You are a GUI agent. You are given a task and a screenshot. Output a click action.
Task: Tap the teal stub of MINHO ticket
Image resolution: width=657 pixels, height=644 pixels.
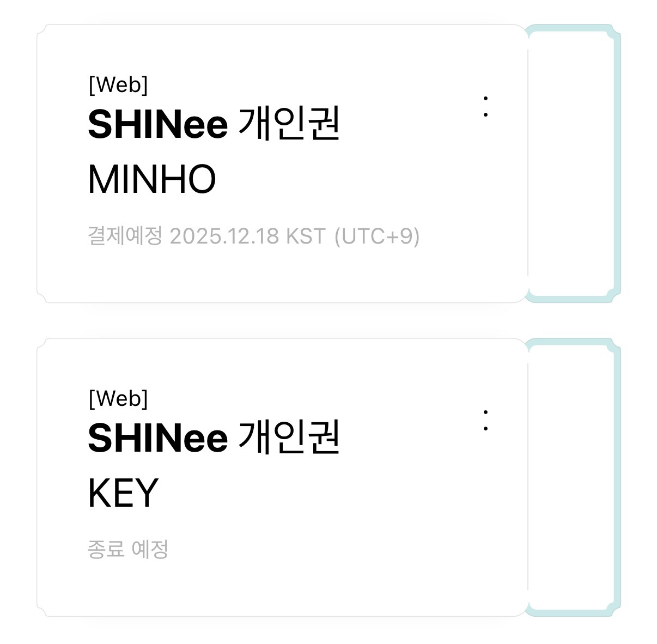tap(572, 163)
